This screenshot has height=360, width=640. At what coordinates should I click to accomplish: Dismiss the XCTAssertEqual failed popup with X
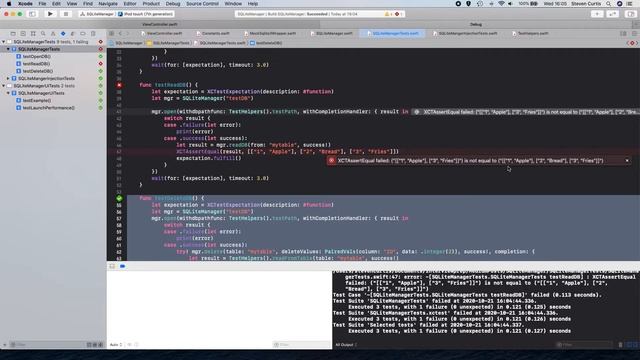pos(627,160)
